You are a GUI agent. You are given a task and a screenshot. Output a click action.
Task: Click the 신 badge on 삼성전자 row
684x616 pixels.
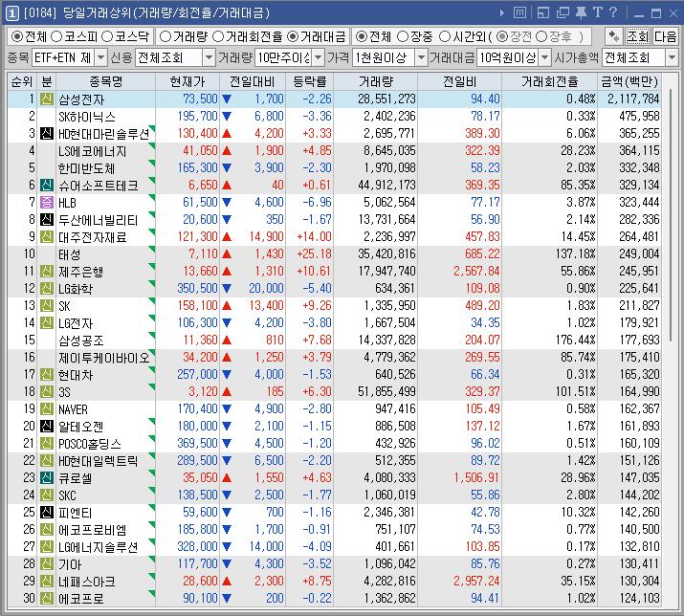coord(47,99)
